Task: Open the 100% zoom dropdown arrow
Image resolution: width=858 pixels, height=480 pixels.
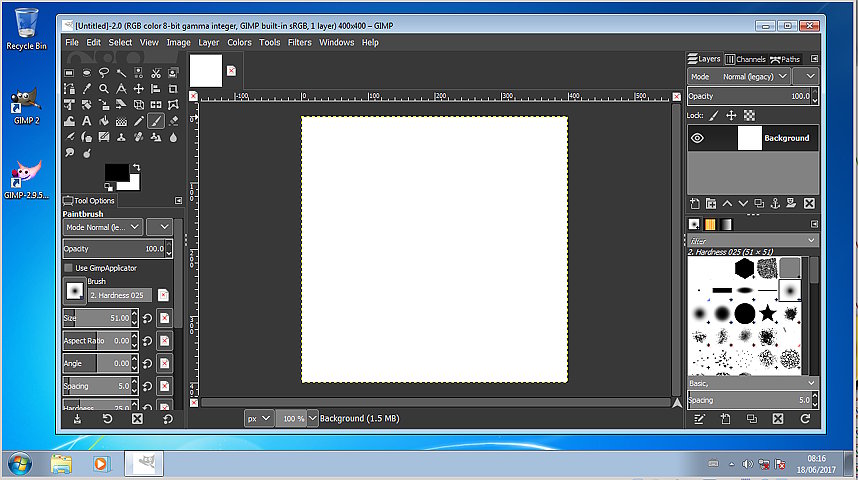Action: coord(312,418)
